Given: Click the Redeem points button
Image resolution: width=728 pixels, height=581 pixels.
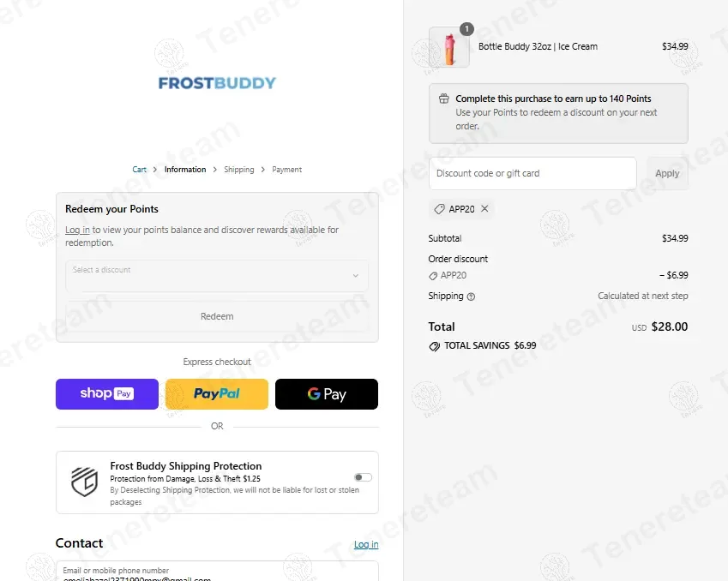Looking at the screenshot, I should pyautogui.click(x=217, y=316).
